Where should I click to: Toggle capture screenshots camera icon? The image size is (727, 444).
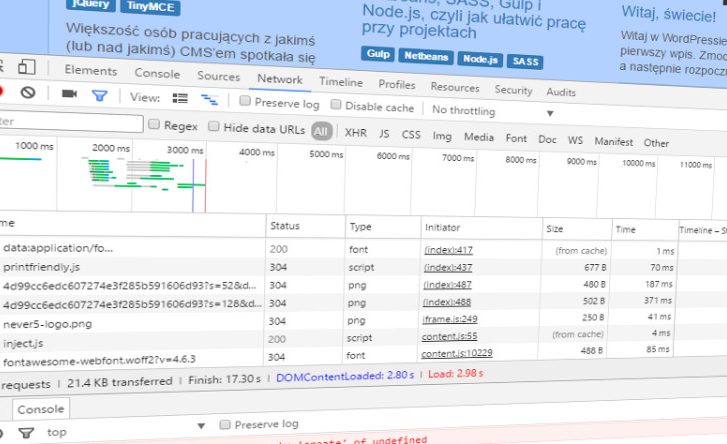(69, 94)
